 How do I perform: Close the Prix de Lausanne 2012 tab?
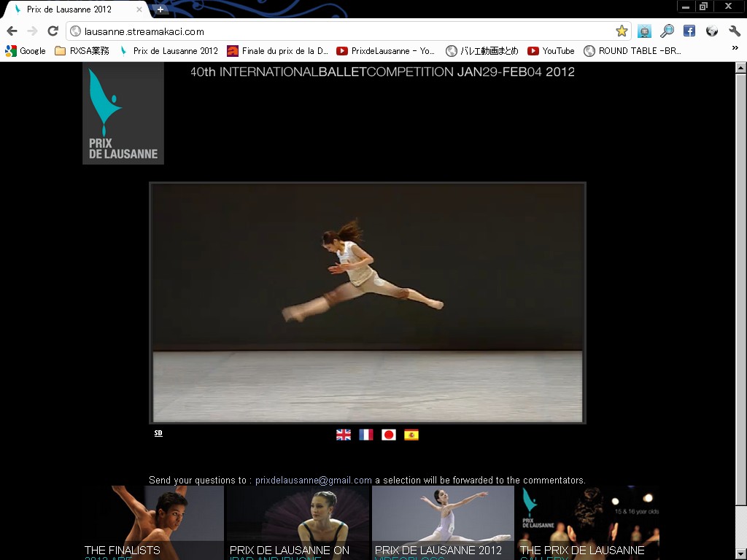pos(139,9)
